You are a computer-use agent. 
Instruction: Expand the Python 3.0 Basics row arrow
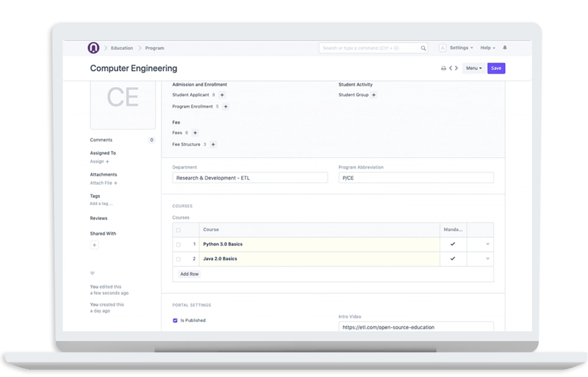point(488,244)
